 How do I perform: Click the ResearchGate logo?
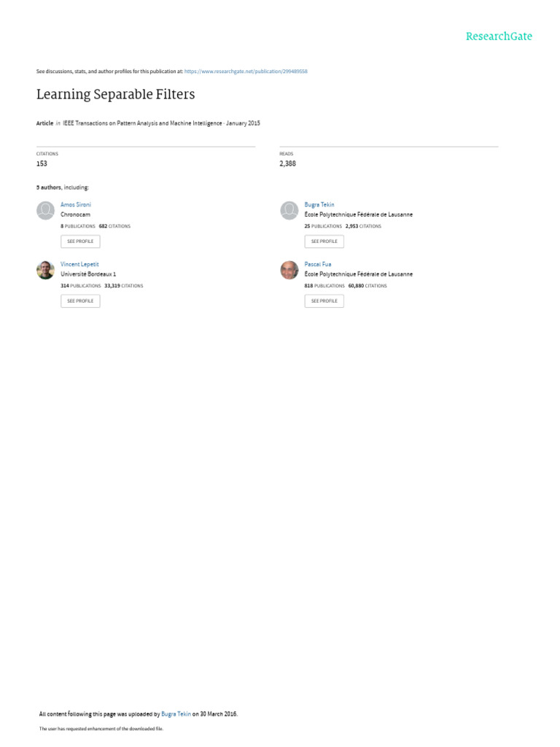click(x=499, y=36)
